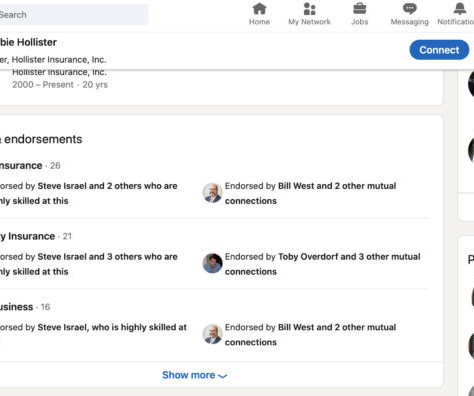The height and width of the screenshot is (396, 474).
Task: View endorsements by Steve Israel and 2 others
Action: click(89, 193)
